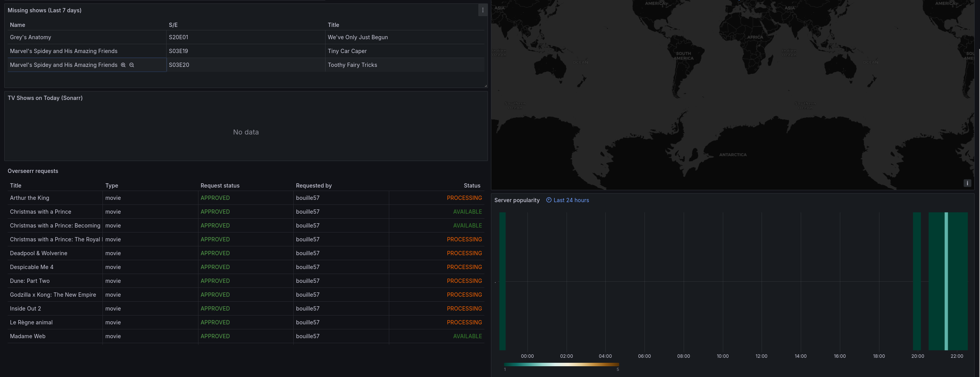Click the Overseerr Type column header
Screen dimensions: 980x377
(112, 186)
